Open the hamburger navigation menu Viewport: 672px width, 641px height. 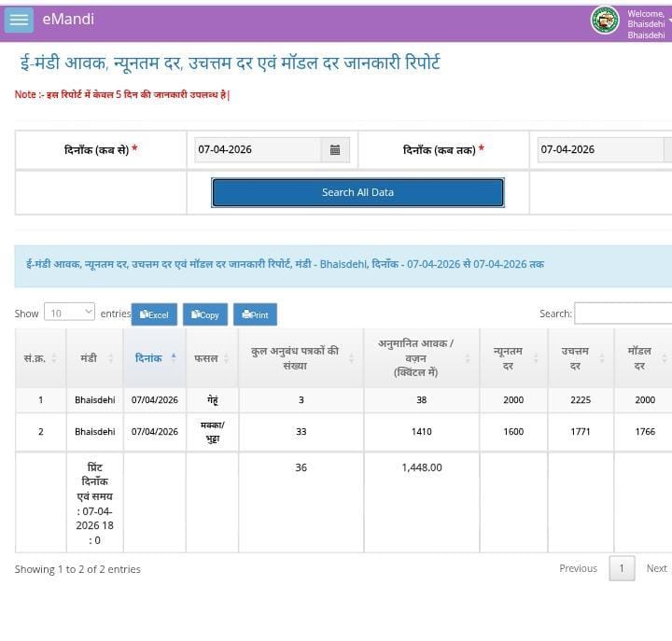[19, 20]
